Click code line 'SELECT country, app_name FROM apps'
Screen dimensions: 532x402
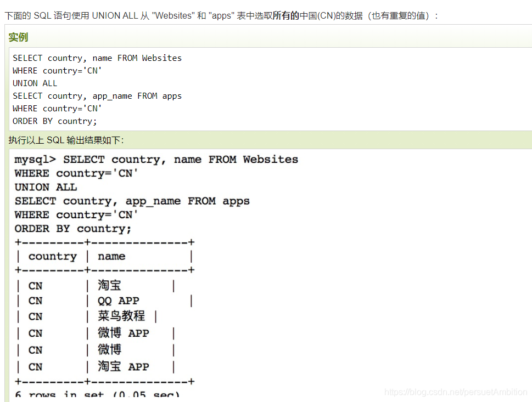(97, 96)
